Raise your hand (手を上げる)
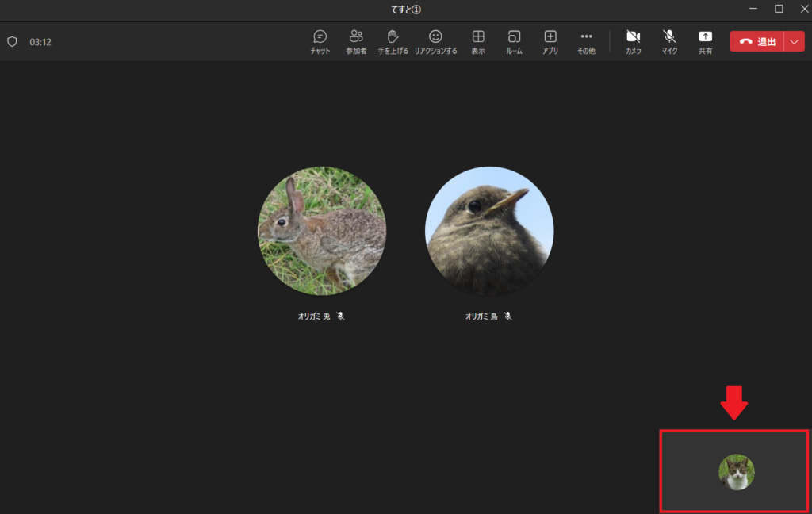 393,42
